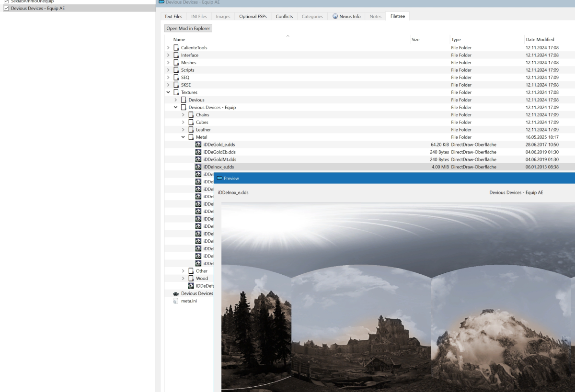Click the Preview window title icon
Image resolution: width=575 pixels, height=392 pixels.
219,178
